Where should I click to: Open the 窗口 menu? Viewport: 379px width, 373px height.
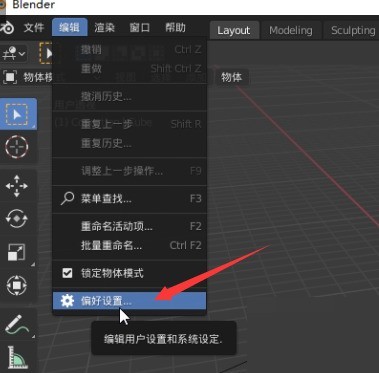pyautogui.click(x=140, y=27)
